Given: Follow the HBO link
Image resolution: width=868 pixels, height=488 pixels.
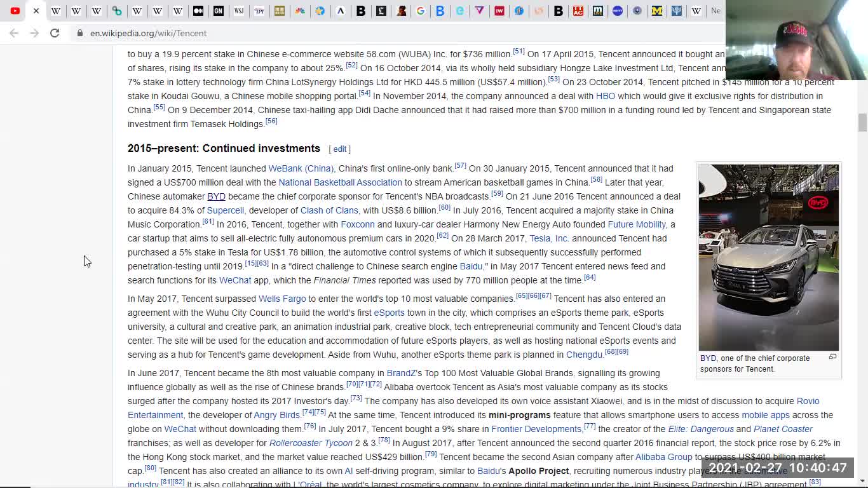Looking at the screenshot, I should [606, 96].
